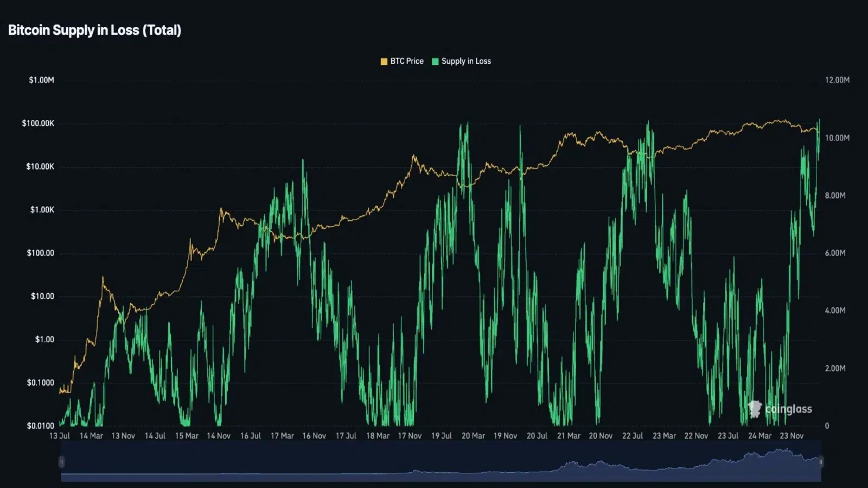Click the 24 Mar date label
868x488 pixels.
pos(759,436)
